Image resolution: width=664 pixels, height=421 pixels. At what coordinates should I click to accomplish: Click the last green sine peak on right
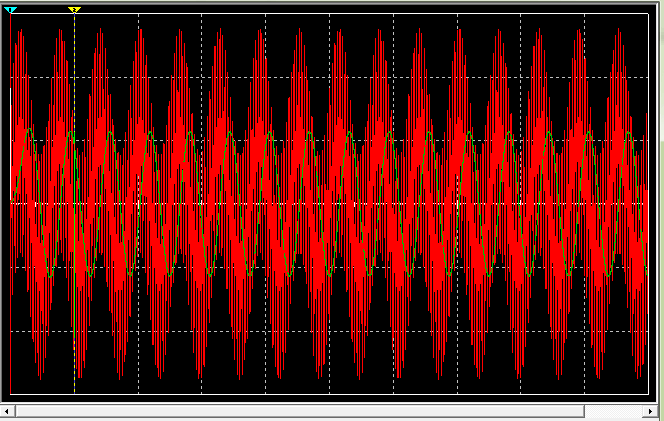coord(628,133)
